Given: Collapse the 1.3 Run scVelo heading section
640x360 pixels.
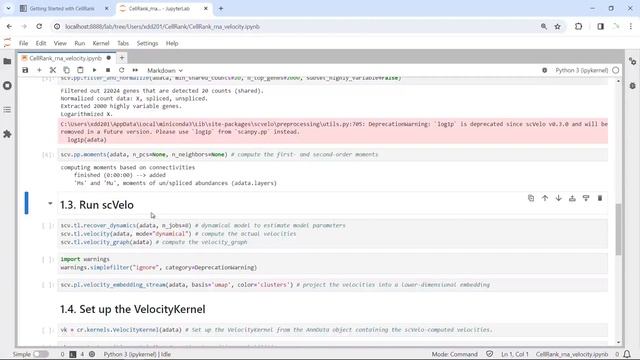Looking at the screenshot, I should point(50,203).
